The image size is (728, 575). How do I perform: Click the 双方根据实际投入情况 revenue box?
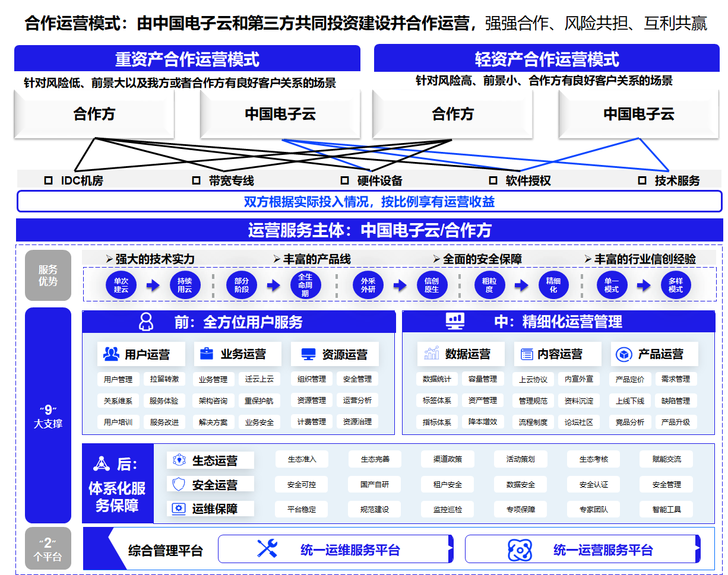[369, 201]
